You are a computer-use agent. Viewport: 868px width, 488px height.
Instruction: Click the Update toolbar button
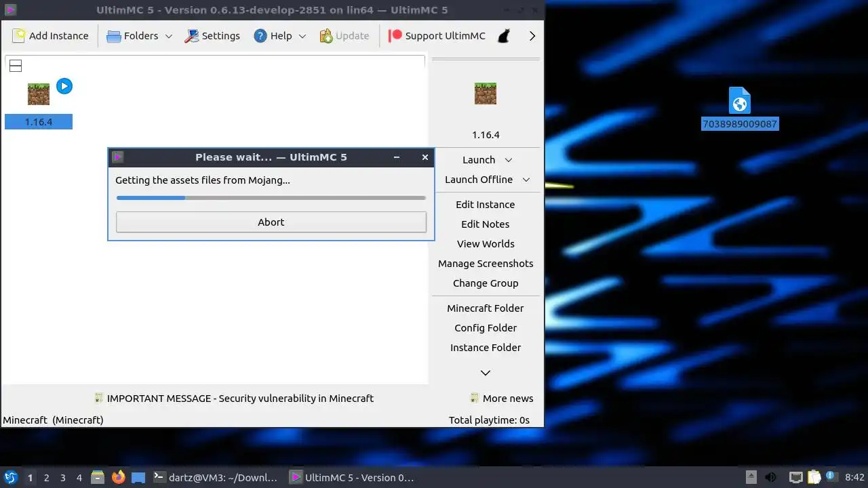pyautogui.click(x=344, y=36)
